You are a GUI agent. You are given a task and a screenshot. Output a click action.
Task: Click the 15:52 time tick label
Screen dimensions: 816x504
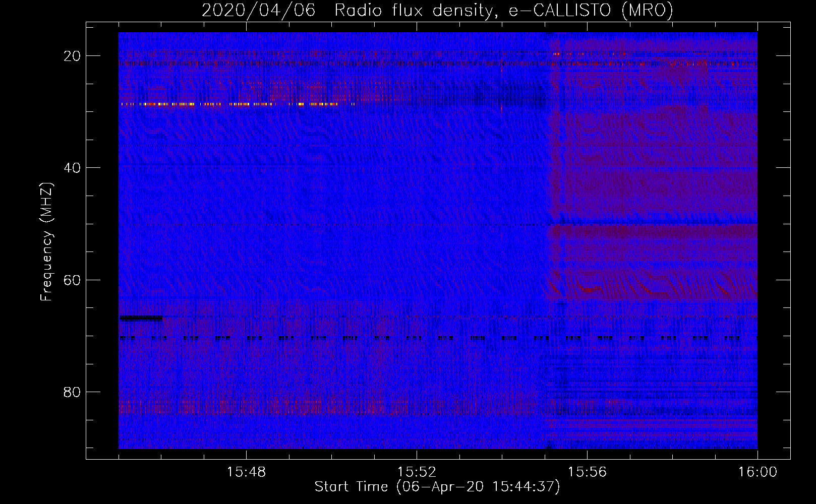click(417, 472)
